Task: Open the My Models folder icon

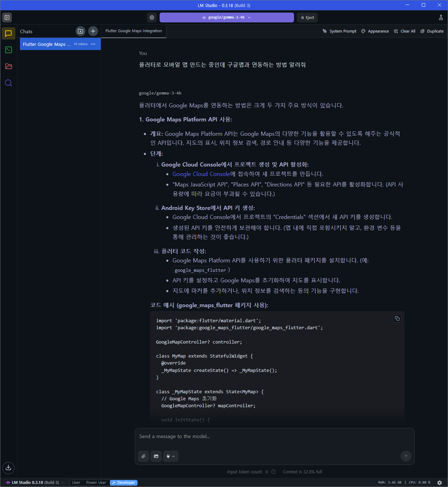Action: (x=8, y=66)
